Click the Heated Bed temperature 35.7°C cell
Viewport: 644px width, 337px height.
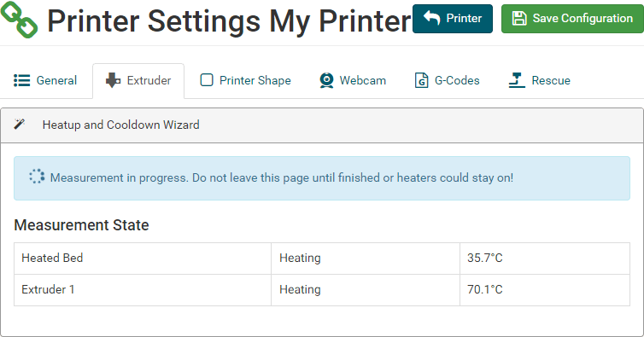pos(545,259)
